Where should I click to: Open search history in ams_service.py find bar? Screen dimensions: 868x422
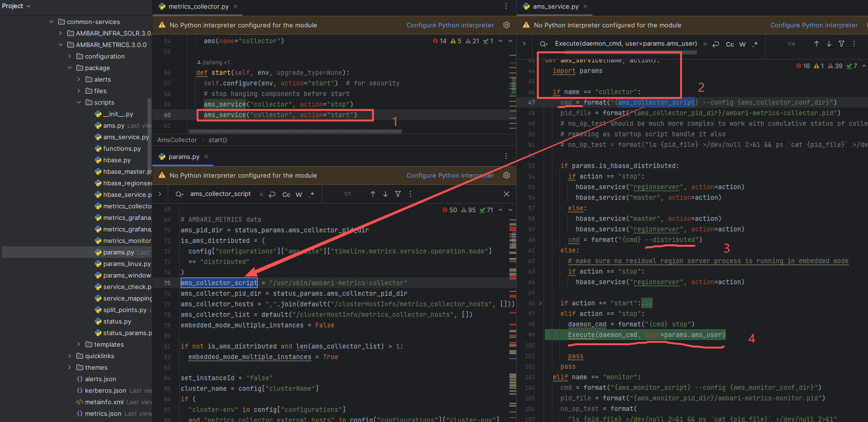click(544, 44)
